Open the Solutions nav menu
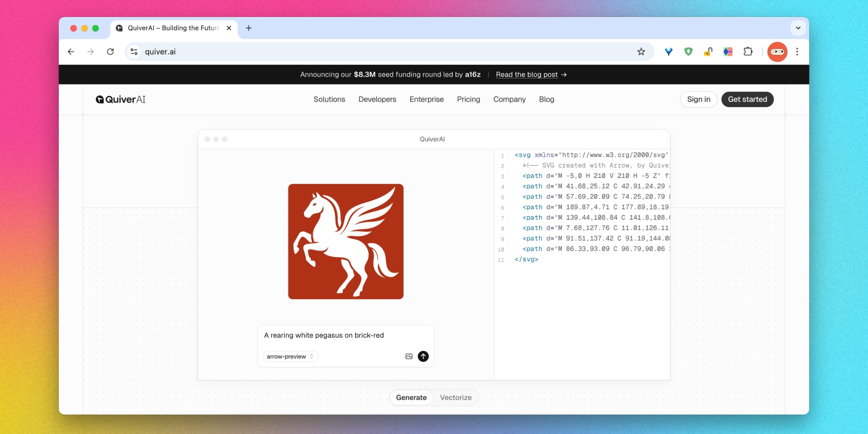 (329, 99)
